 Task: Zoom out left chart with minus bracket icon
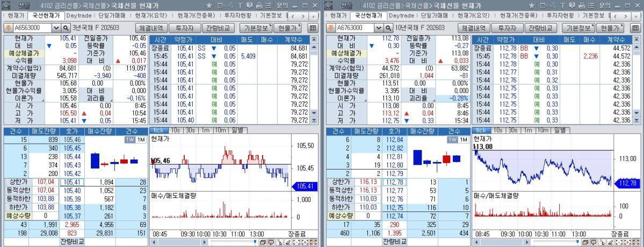click(296, 242)
